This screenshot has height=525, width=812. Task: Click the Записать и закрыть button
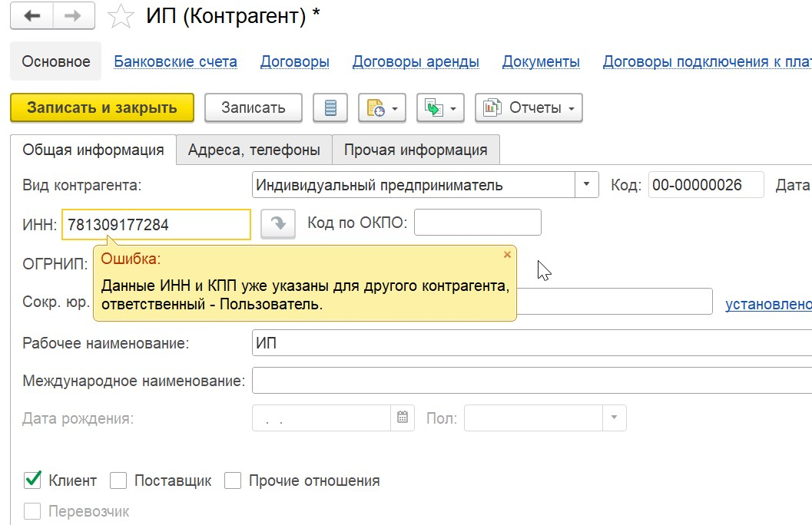click(102, 107)
